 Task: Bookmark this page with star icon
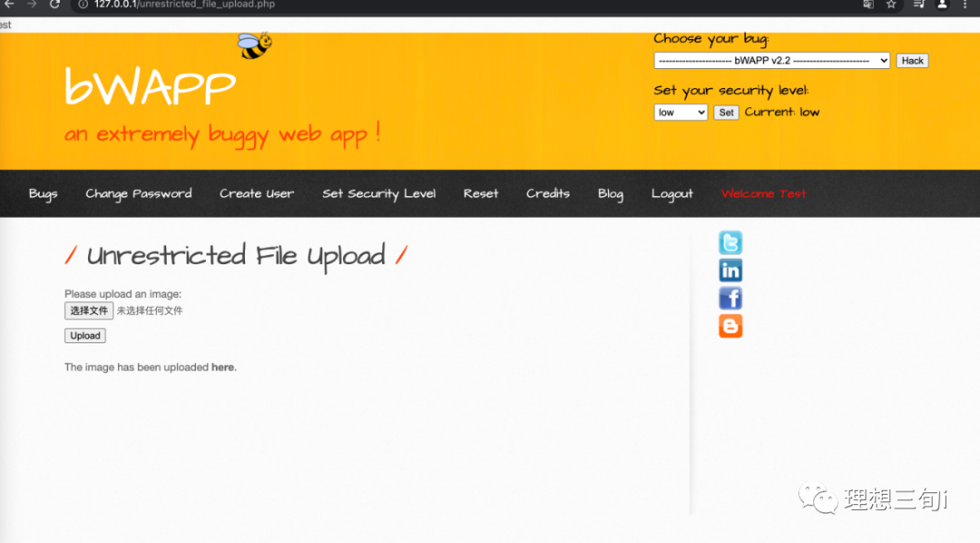click(891, 5)
